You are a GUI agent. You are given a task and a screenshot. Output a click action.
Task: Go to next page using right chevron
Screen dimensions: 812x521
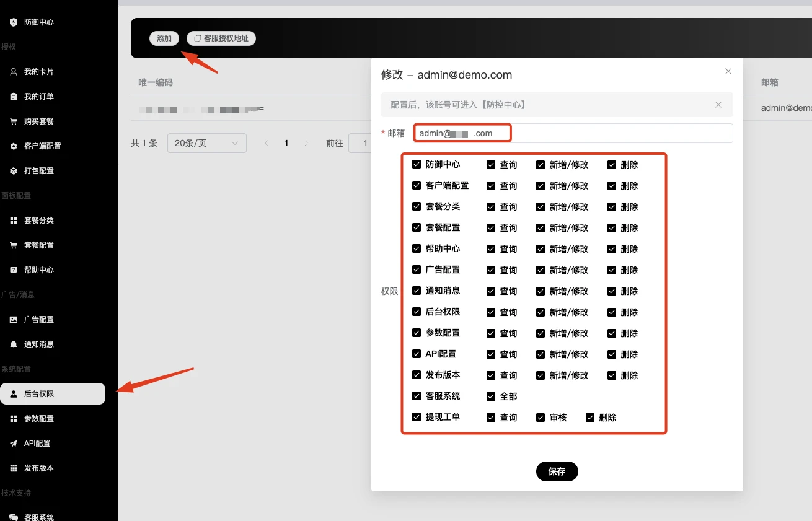(x=306, y=143)
